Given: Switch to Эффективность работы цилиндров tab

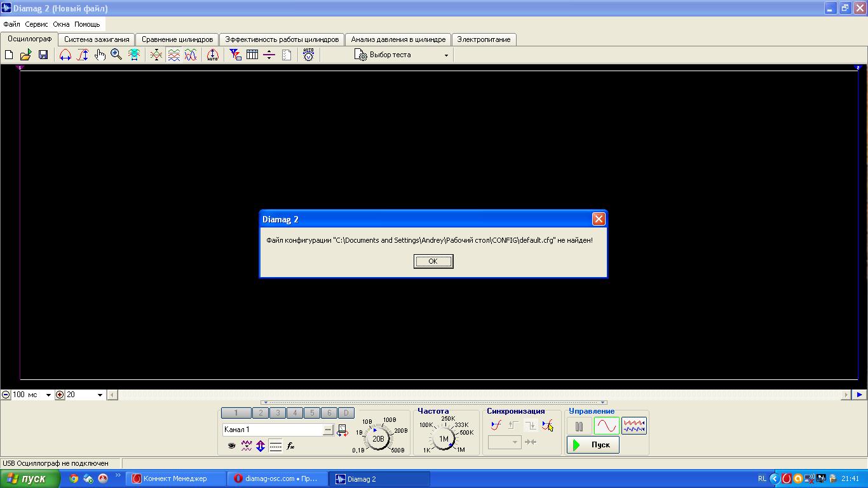Looking at the screenshot, I should click(x=282, y=39).
